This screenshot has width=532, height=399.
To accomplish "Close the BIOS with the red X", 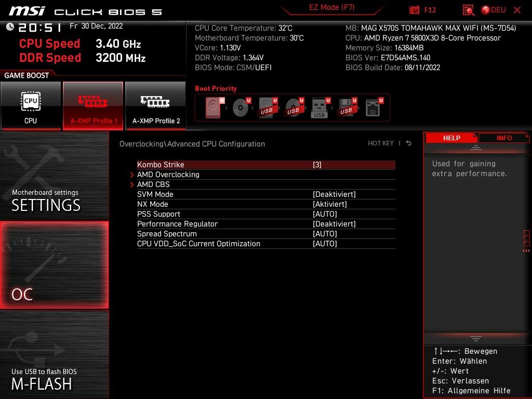I will pos(517,10).
